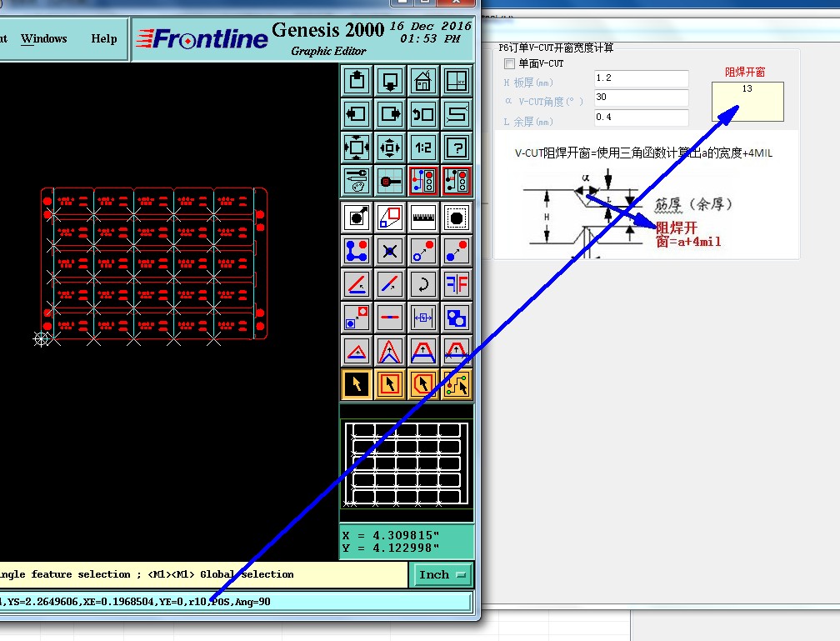Select the polygon area selection arrow tool
Image resolution: width=840 pixels, height=641 pixels.
point(423,383)
